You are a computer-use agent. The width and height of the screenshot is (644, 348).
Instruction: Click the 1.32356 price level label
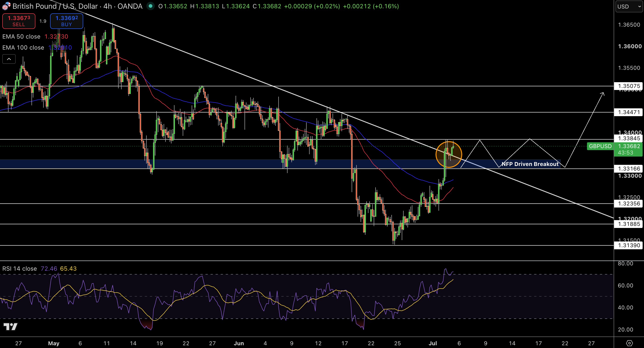coord(629,204)
